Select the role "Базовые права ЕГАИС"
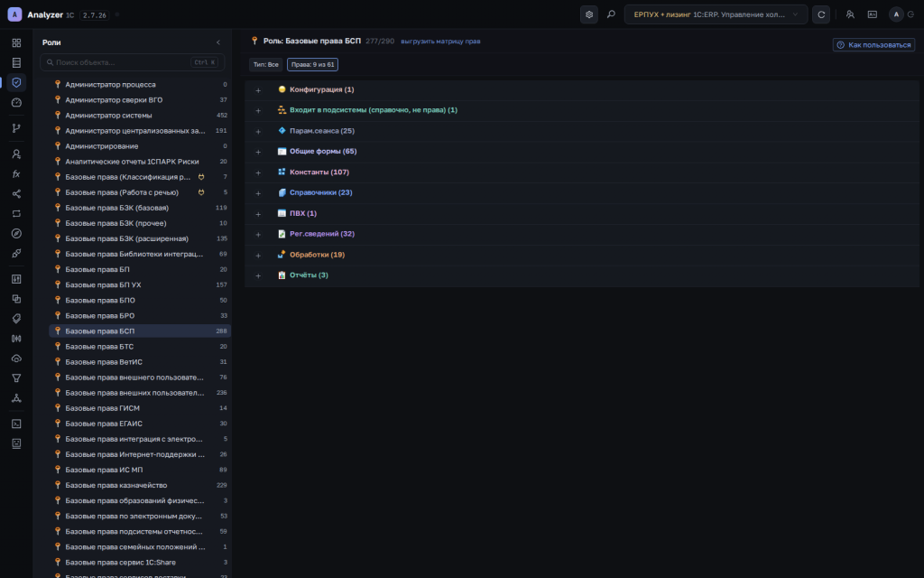The width and height of the screenshot is (924, 578). (x=140, y=424)
